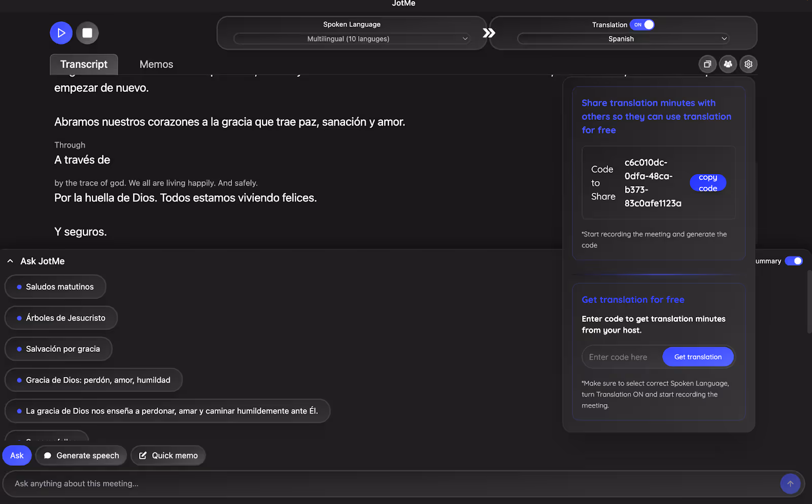Send question with the arrow-up button
The height and width of the screenshot is (504, 812).
point(790,484)
